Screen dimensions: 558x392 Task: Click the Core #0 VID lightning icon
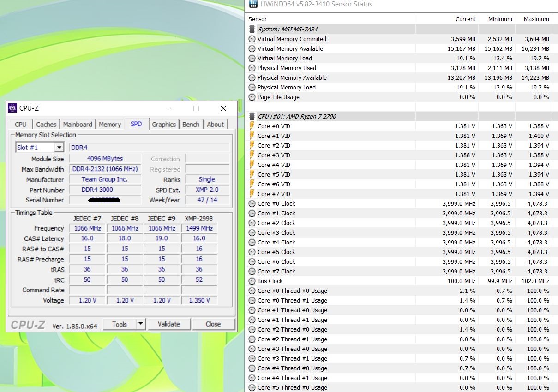pos(252,126)
